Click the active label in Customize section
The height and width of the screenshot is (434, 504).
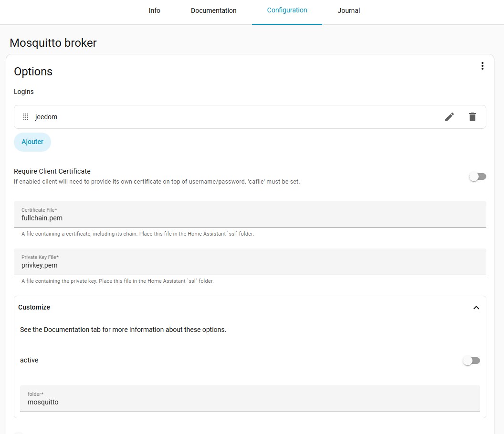[29, 360]
